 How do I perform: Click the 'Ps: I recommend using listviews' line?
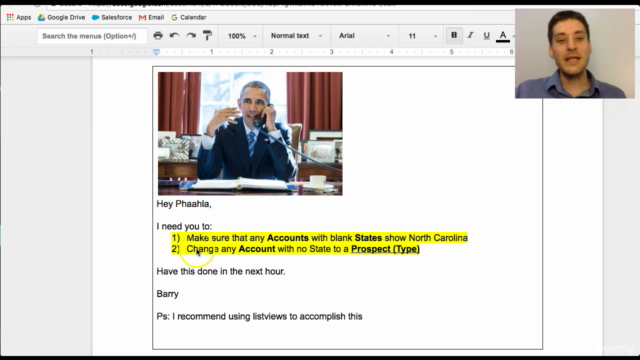259,316
